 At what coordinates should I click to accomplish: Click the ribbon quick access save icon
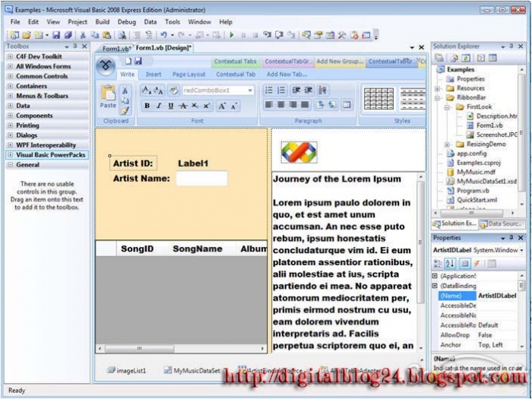138,61
